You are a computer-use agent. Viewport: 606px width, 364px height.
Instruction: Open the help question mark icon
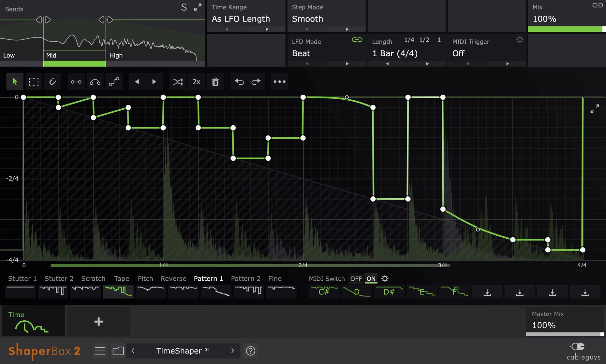pyautogui.click(x=250, y=351)
